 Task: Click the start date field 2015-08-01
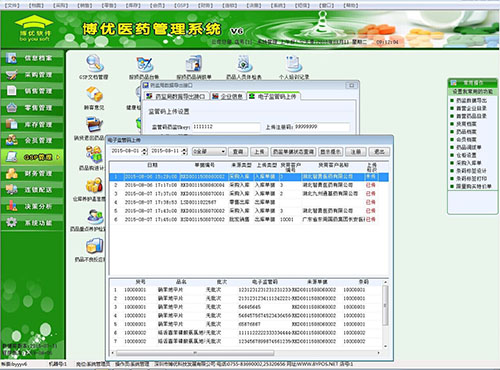[126, 152]
